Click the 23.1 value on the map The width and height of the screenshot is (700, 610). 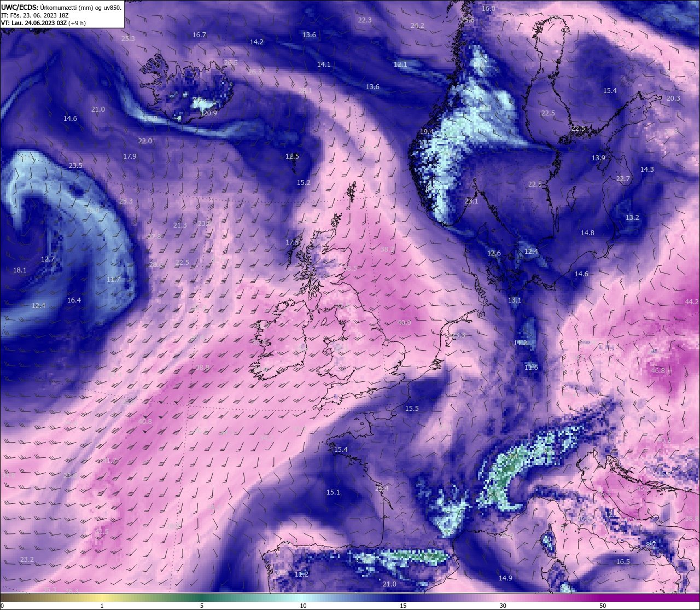tap(471, 201)
